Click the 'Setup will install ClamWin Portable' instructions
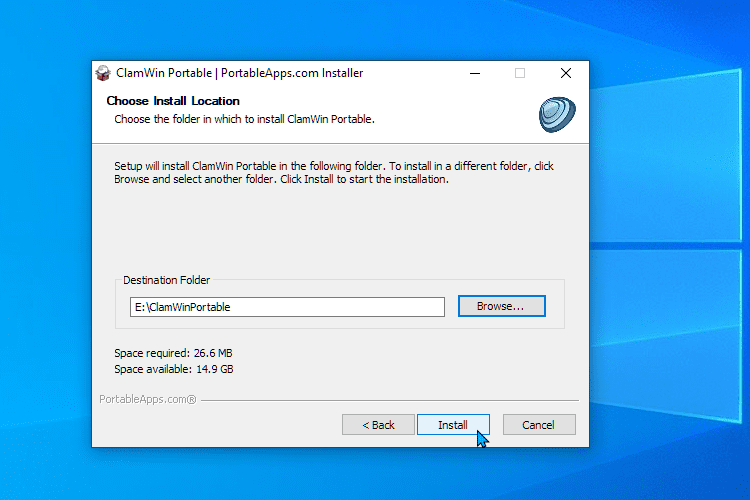 coord(334,173)
